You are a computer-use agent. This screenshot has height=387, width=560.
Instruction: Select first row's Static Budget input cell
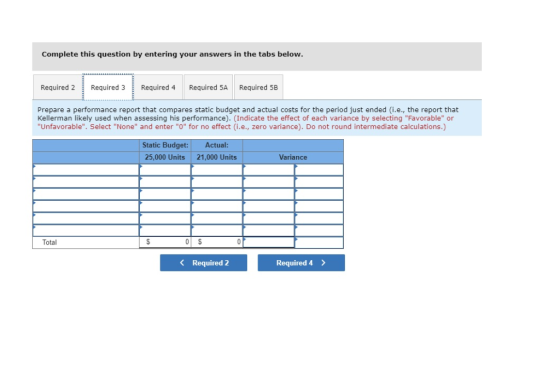[x=165, y=170]
